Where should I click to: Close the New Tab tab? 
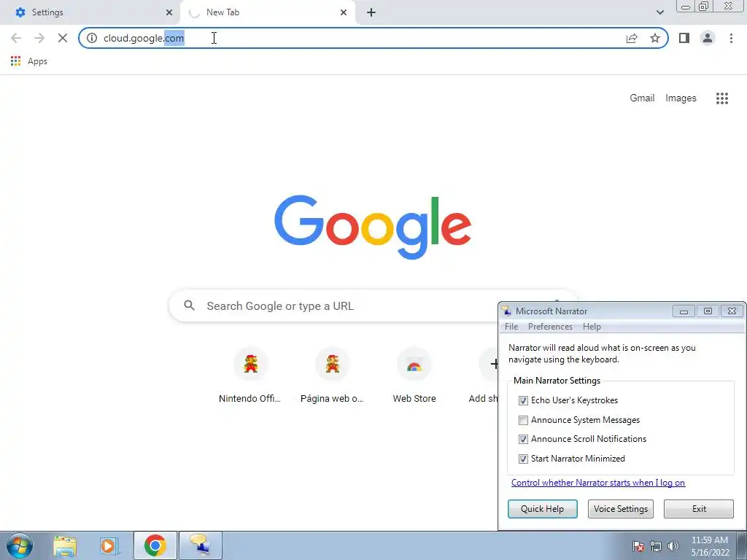pos(344,12)
